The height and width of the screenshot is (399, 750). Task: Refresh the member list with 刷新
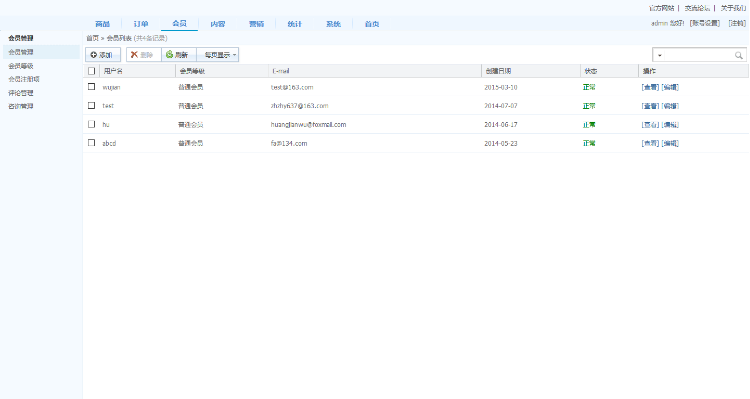(179, 55)
